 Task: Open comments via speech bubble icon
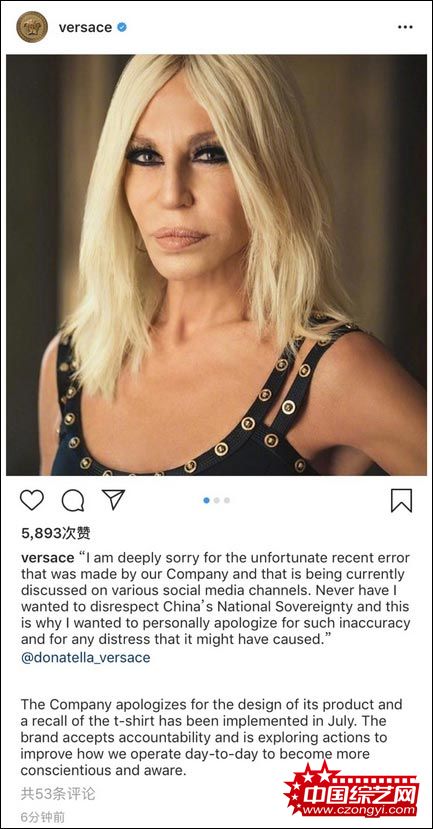pyautogui.click(x=73, y=500)
